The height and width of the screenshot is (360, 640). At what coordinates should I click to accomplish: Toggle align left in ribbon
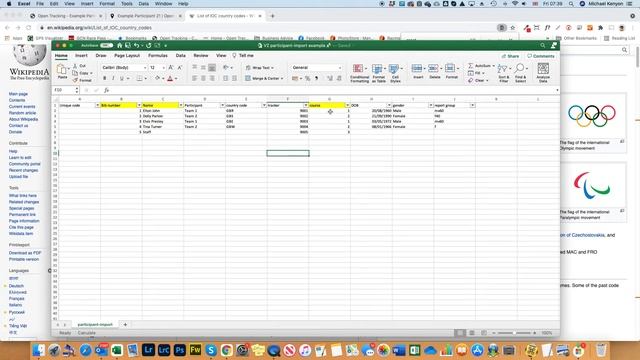[x=194, y=78]
